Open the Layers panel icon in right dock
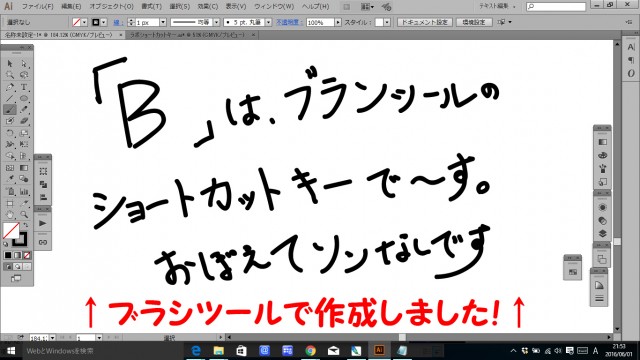The width and height of the screenshot is (640, 360). pyautogui.click(x=602, y=233)
